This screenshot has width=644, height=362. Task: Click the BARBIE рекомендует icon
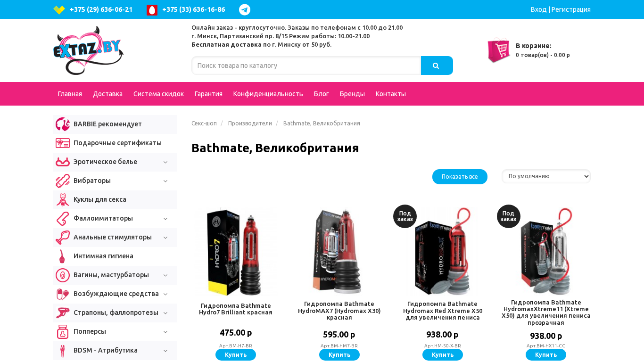(63, 124)
